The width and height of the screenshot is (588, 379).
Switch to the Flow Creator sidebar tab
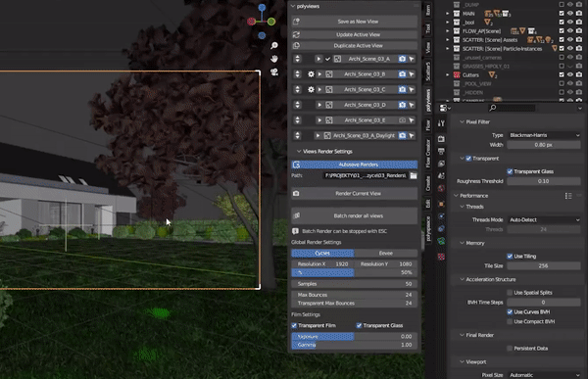427,154
